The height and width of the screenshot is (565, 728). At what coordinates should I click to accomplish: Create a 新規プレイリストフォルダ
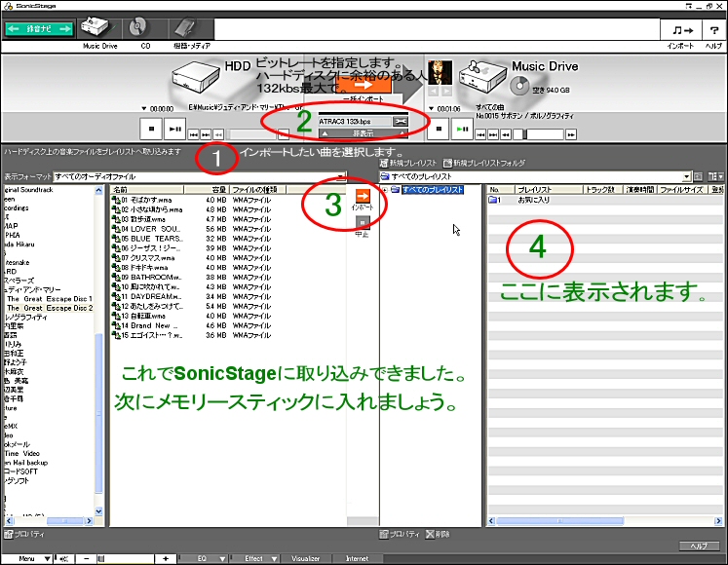pos(483,163)
